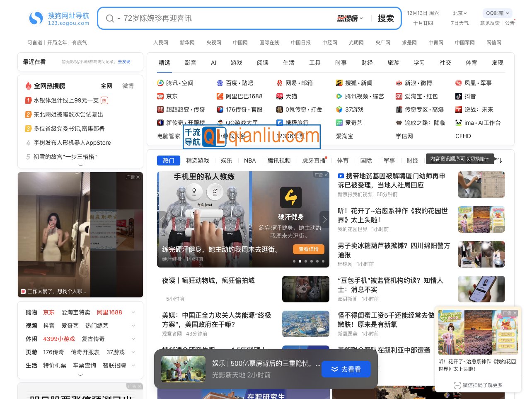Switch 全网热搜榜 to 微博 view
This screenshot has height=399, width=532.
128,86
